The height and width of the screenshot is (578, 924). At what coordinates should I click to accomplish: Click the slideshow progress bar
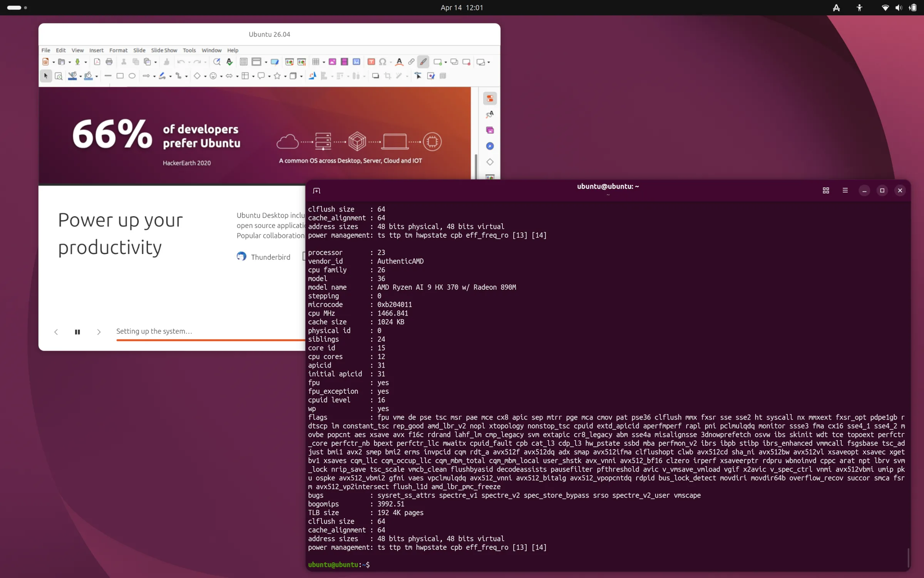212,340
